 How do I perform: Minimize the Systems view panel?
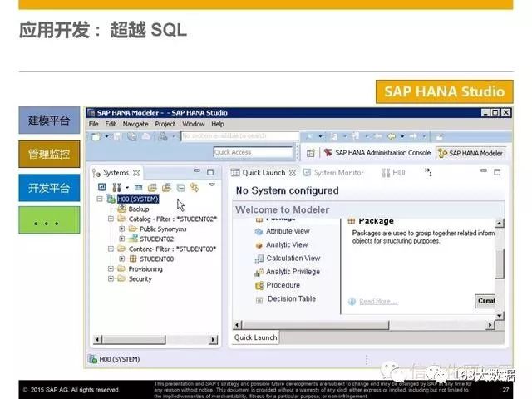[197, 170]
